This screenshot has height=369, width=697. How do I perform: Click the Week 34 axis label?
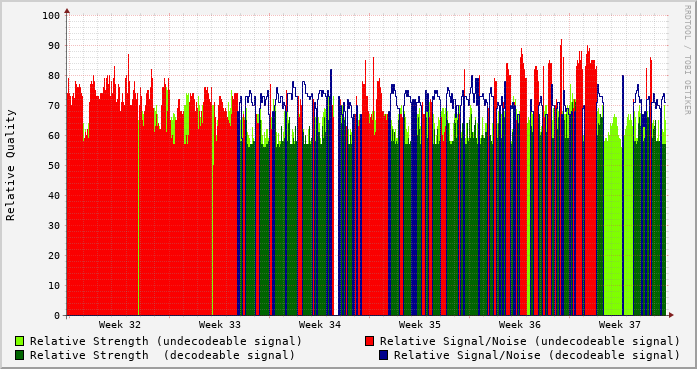click(320, 325)
